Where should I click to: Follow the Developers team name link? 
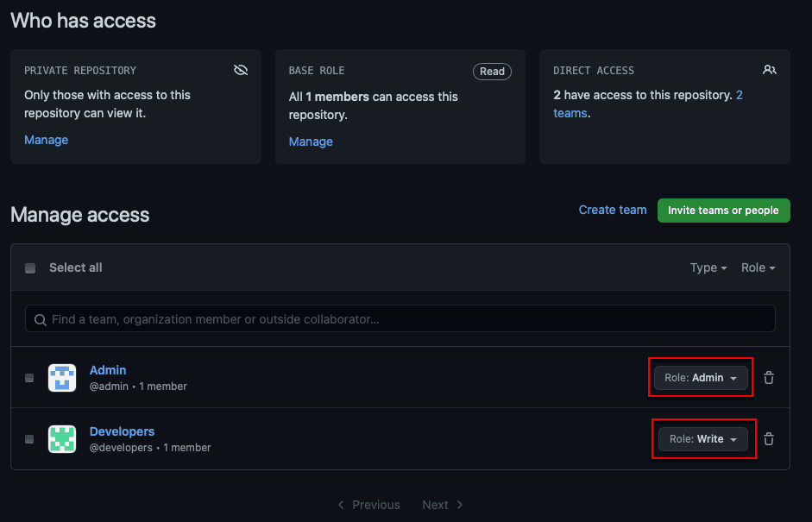[x=122, y=431]
